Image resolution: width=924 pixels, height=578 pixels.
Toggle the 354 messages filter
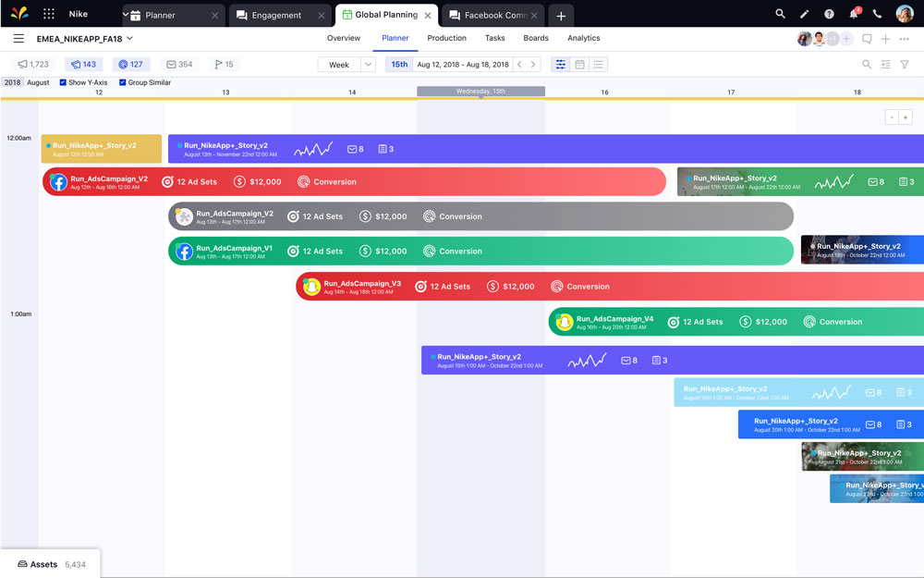click(x=179, y=65)
